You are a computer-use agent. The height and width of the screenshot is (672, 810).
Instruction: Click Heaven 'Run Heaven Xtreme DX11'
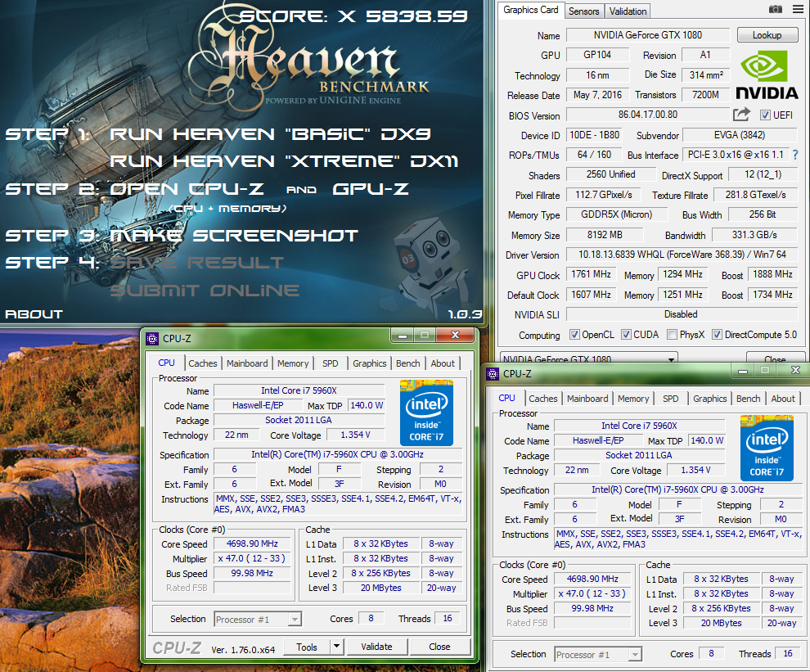(x=284, y=161)
